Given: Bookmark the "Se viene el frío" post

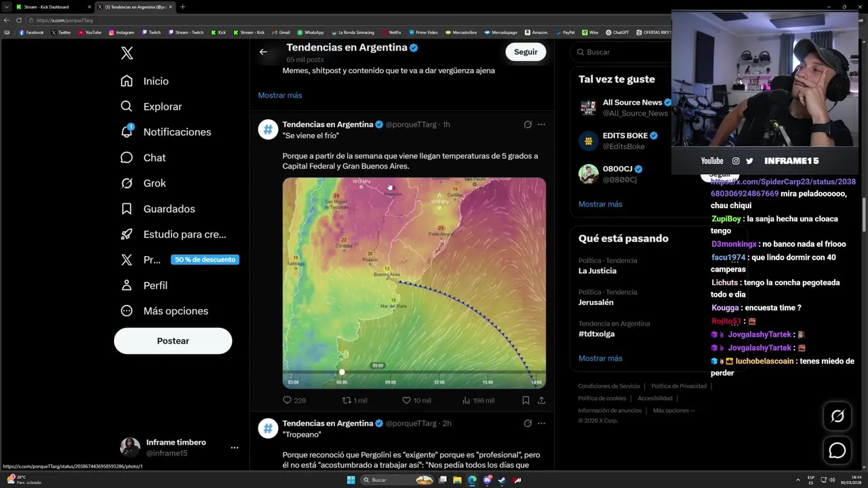Looking at the screenshot, I should pos(526,401).
